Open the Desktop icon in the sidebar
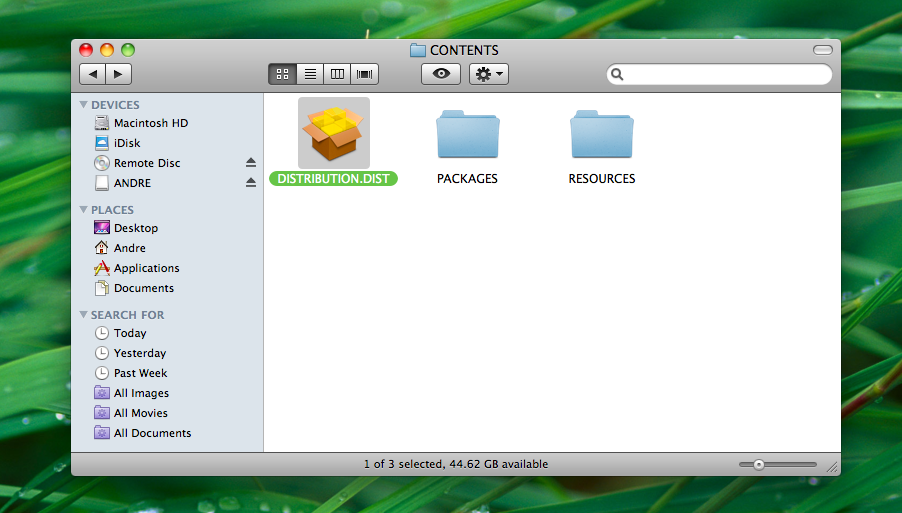The height and width of the screenshot is (513, 902). [102, 228]
